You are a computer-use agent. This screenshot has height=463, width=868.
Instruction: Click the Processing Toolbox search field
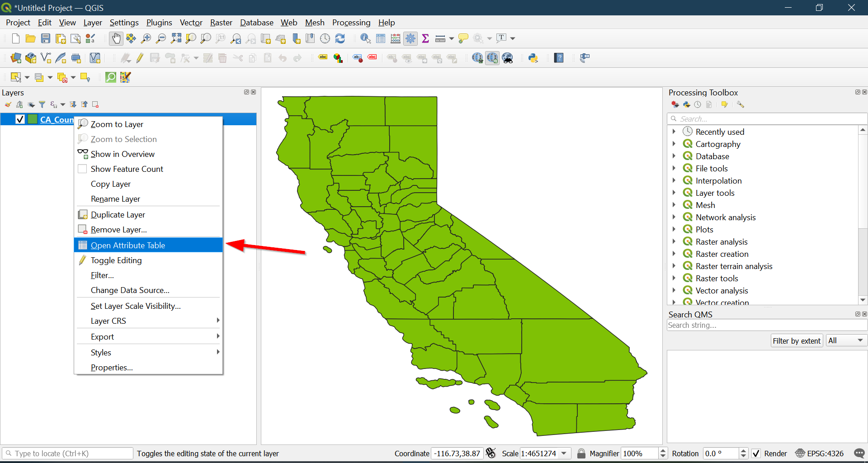(769, 119)
